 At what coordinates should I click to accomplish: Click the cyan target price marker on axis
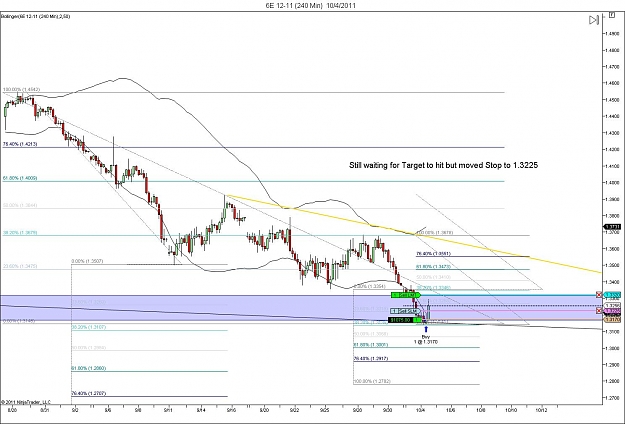[612, 295]
